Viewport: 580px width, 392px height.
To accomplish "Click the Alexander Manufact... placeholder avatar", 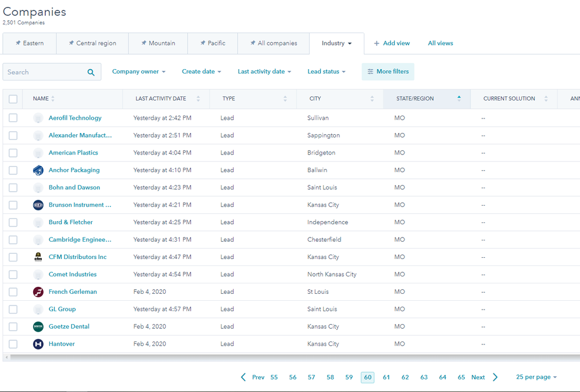I will [38, 135].
